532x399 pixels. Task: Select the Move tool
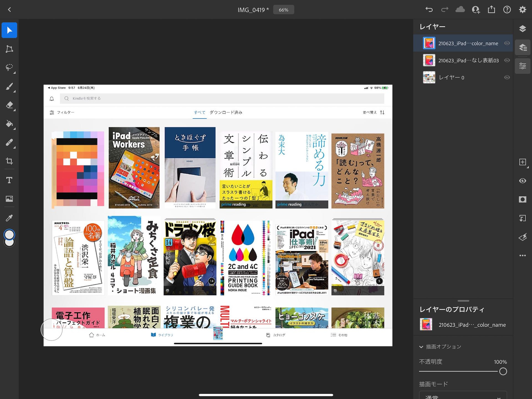pyautogui.click(x=9, y=30)
